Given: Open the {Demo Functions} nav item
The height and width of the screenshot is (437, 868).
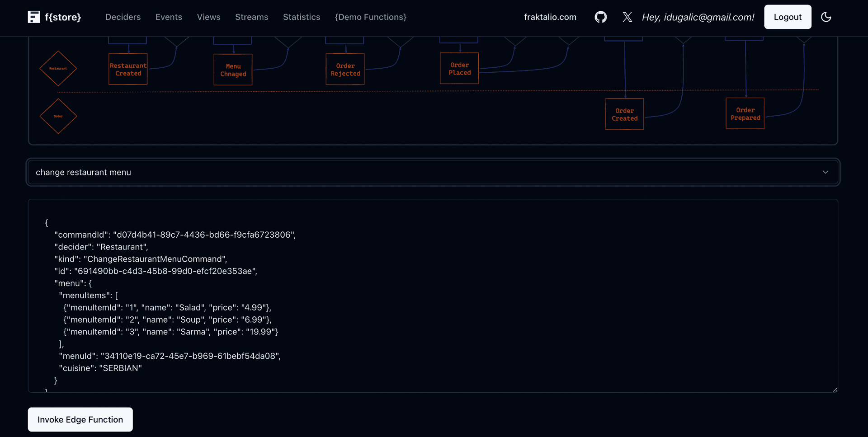Looking at the screenshot, I should coord(370,17).
